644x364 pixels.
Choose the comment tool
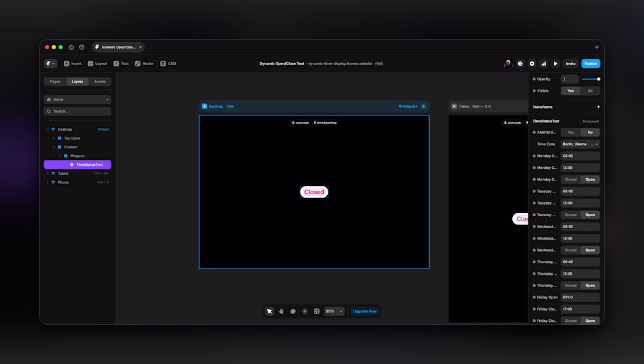pyautogui.click(x=293, y=311)
